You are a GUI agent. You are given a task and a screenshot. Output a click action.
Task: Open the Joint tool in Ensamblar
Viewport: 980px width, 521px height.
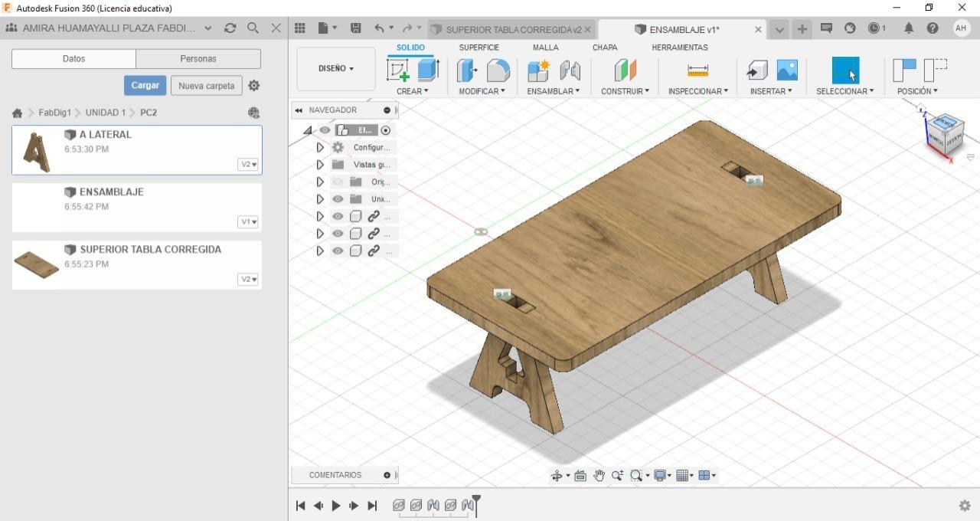[x=570, y=70]
